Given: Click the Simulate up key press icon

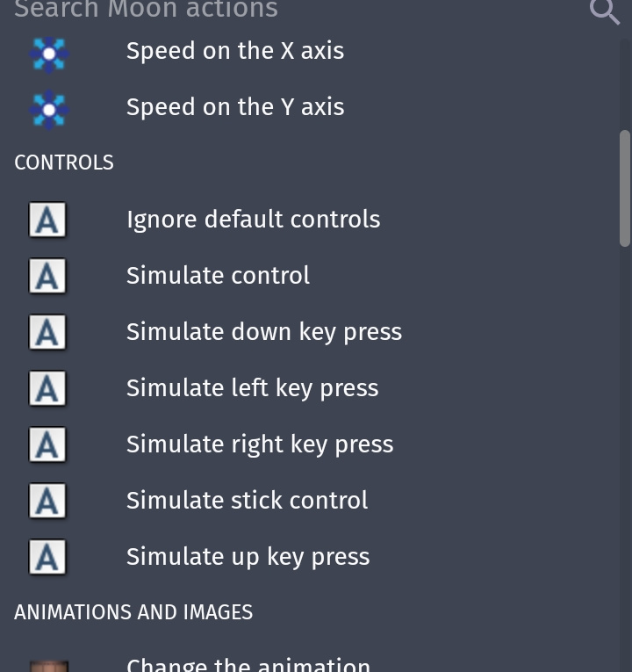Looking at the screenshot, I should tap(47, 557).
